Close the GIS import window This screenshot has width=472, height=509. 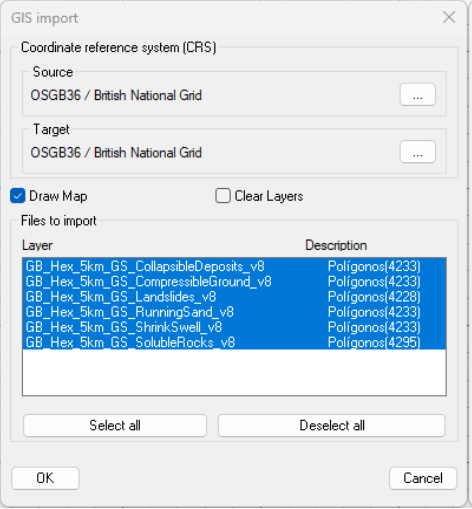[x=449, y=17]
